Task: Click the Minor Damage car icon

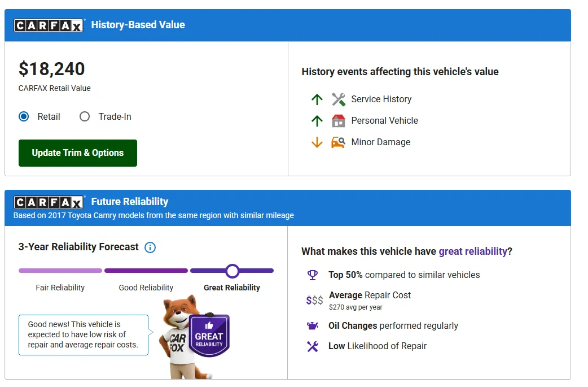Action: [338, 142]
